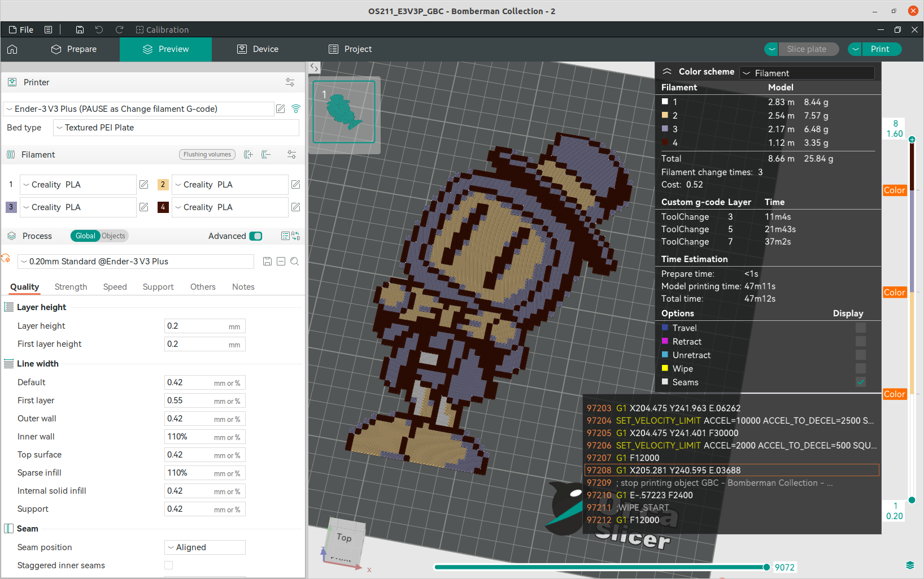
Task: Open the Strength settings tab
Action: tap(71, 287)
